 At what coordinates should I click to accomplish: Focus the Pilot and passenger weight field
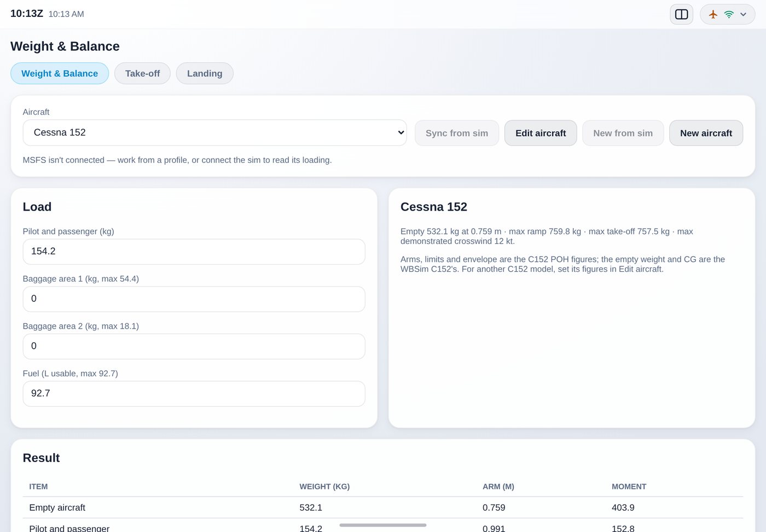point(194,252)
